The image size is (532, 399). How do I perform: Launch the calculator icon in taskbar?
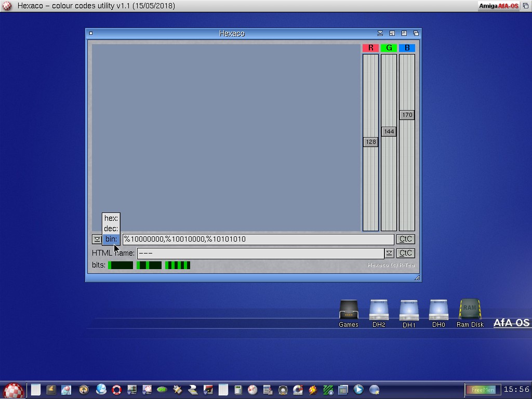coord(238,390)
